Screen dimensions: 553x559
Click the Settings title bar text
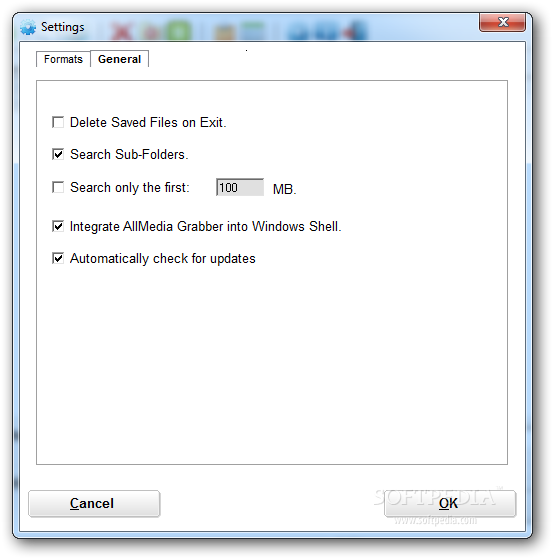(x=63, y=27)
